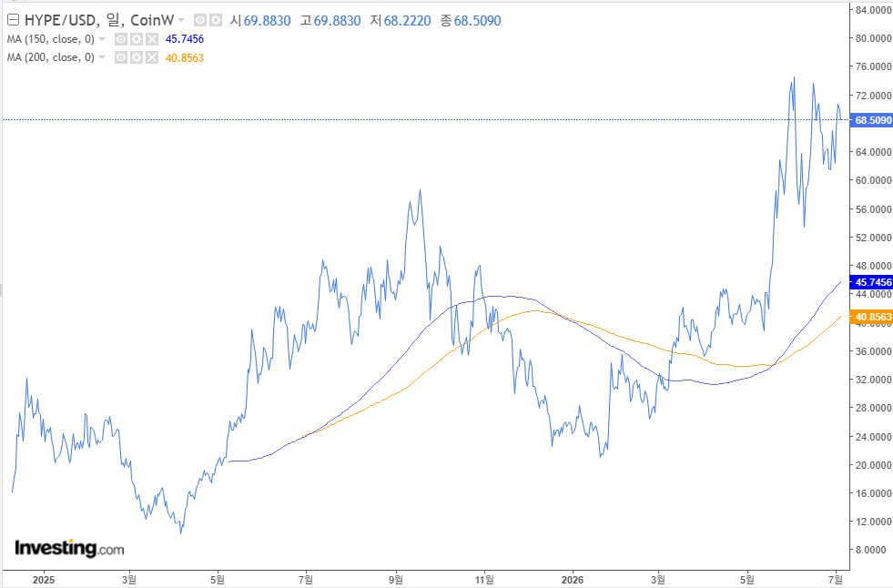
Task: Open MA 200 indicator settings gear
Action: pyautogui.click(x=137, y=57)
